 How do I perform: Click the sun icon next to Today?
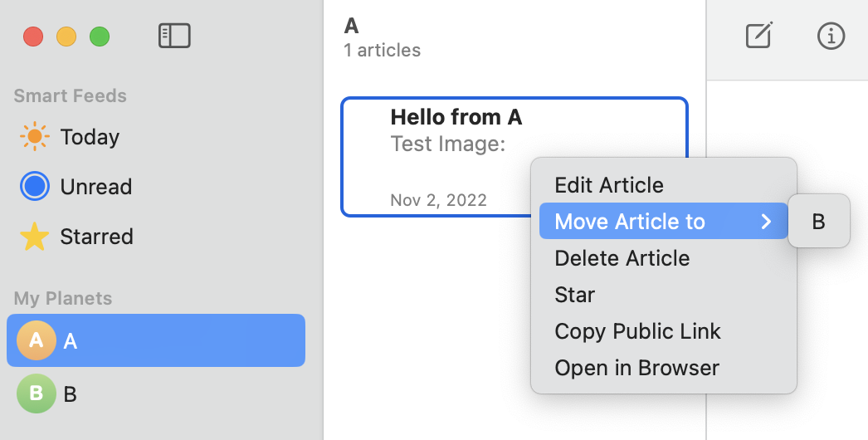[34, 136]
